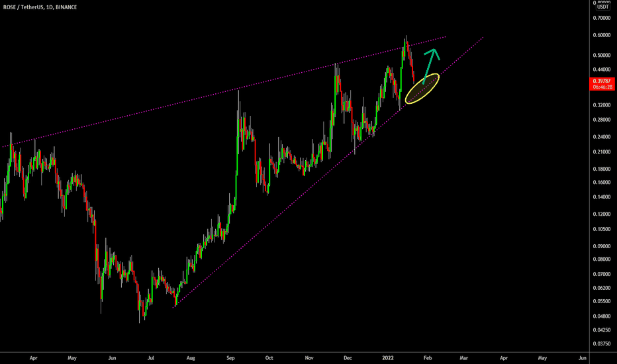The width and height of the screenshot is (617, 364).
Task: Click the 0.44000 price axis label
Action: click(x=602, y=69)
